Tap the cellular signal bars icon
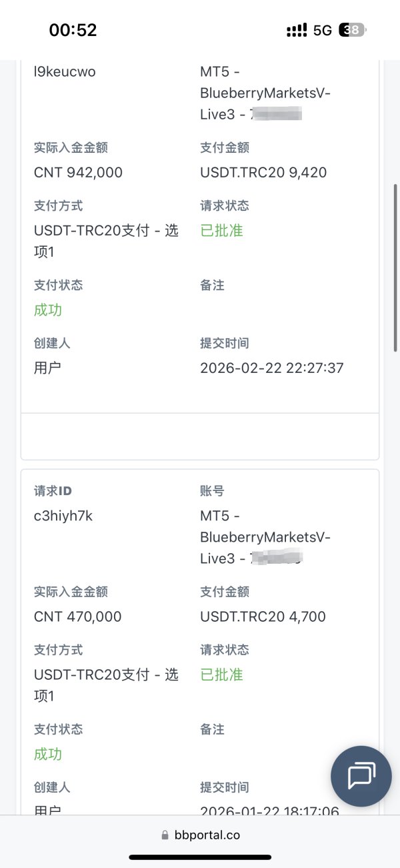The height and width of the screenshot is (868, 400). (x=297, y=30)
